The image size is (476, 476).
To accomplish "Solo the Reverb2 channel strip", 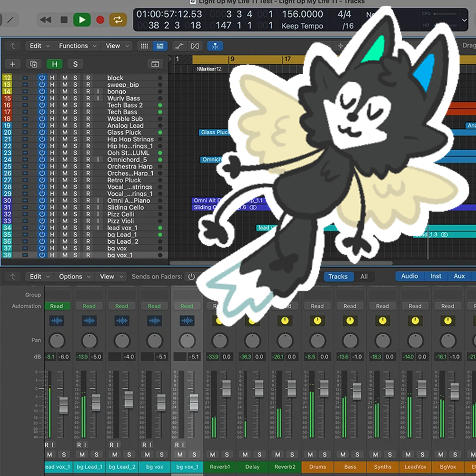I will 292,455.
